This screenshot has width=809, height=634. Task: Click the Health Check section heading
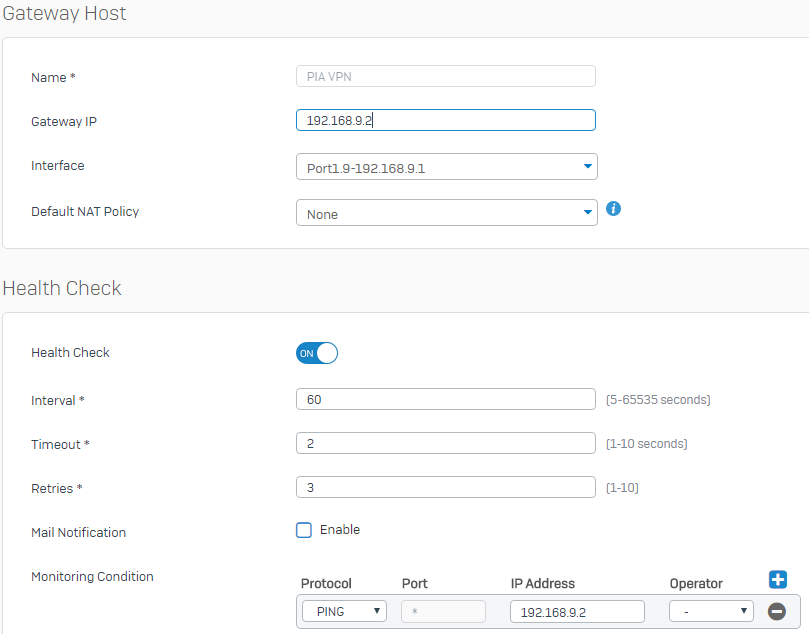pos(62,288)
